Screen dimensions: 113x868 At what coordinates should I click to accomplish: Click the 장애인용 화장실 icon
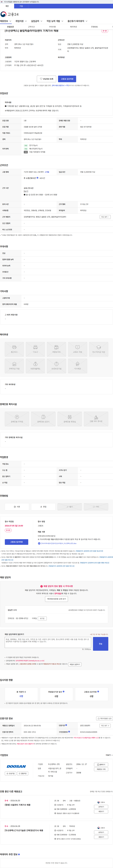70,419
